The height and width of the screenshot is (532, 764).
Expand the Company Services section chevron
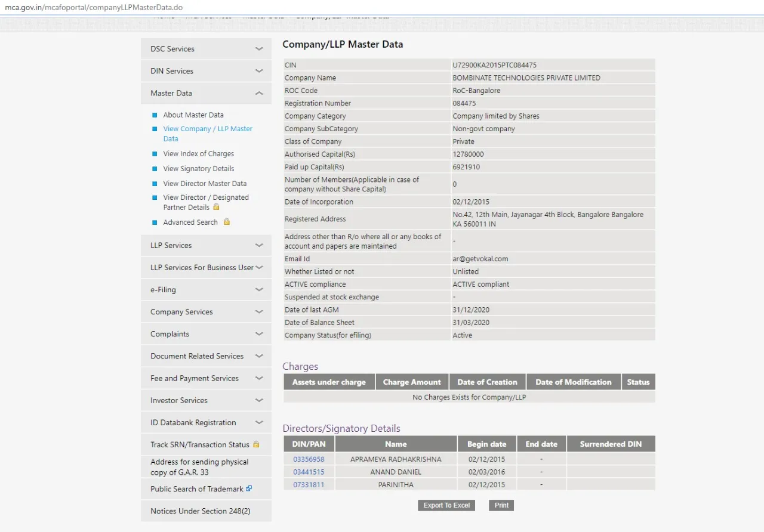click(258, 312)
